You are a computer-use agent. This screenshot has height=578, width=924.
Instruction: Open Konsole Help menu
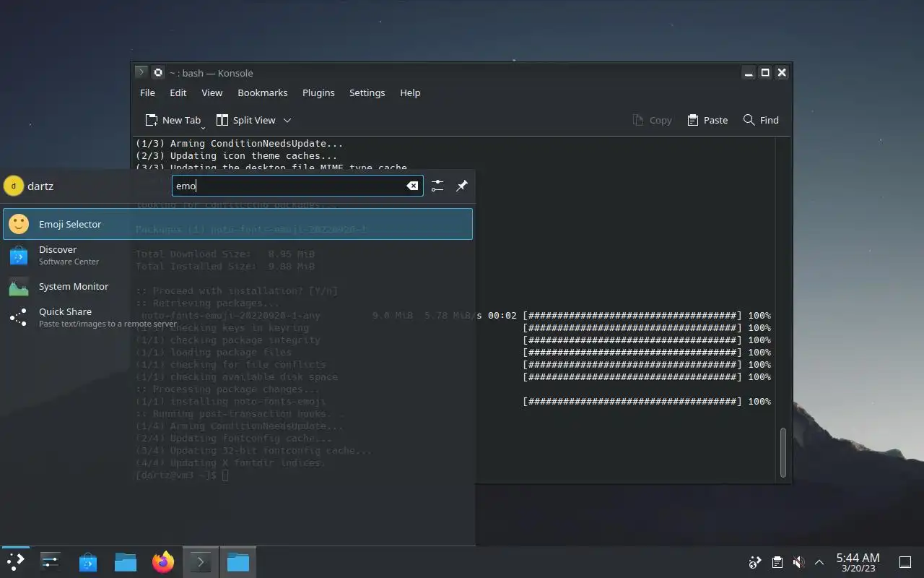point(410,92)
